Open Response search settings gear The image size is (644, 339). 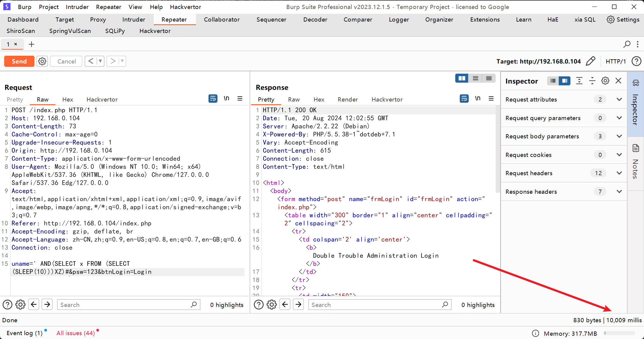click(x=272, y=305)
